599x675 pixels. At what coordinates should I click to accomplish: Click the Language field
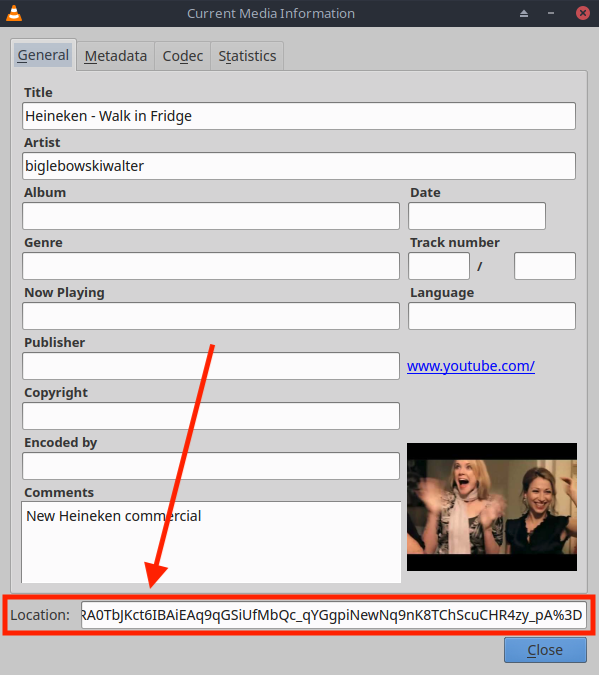pyautogui.click(x=492, y=316)
